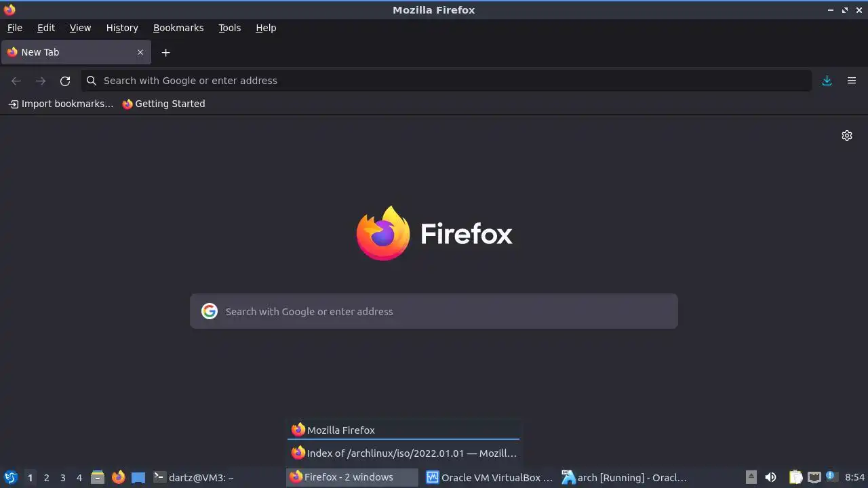This screenshot has height=488, width=868.
Task: Switch to the Mozilla Firefox window in the popup
Action: coord(403,430)
